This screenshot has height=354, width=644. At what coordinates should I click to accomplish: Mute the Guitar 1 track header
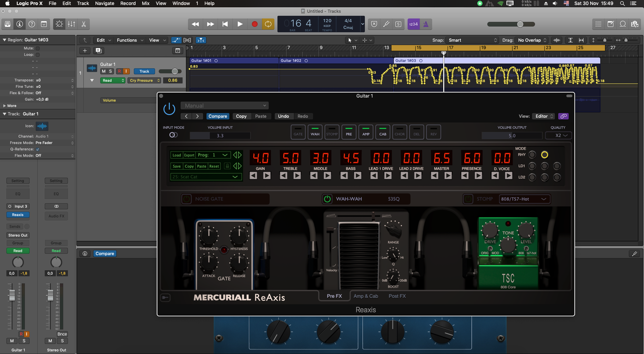104,72
